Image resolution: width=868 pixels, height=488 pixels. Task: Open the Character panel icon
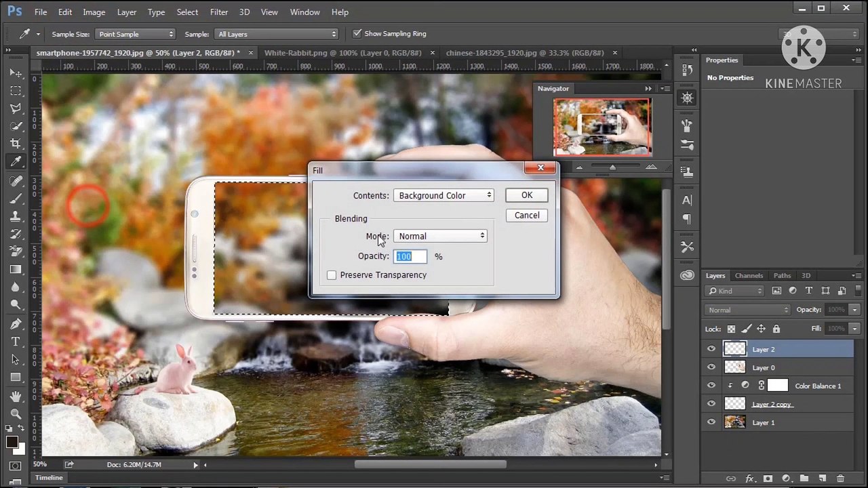687,200
